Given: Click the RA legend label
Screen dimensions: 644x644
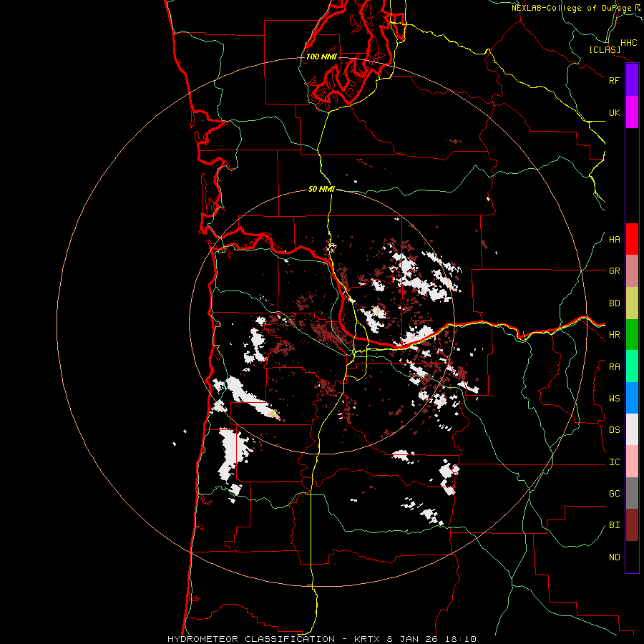Looking at the screenshot, I should tap(614, 367).
